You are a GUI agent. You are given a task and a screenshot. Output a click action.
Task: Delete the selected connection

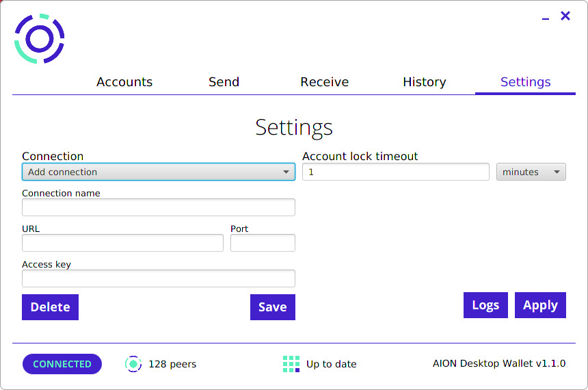50,307
